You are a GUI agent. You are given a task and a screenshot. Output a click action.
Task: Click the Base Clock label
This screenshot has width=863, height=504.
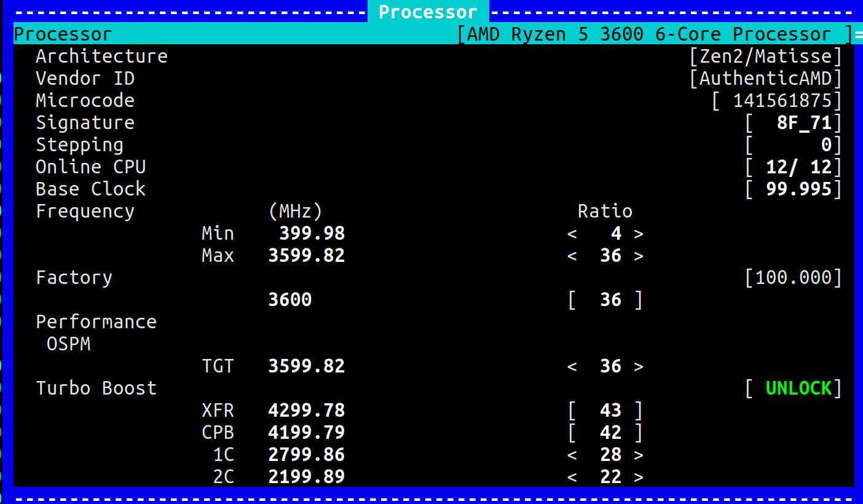[90, 189]
